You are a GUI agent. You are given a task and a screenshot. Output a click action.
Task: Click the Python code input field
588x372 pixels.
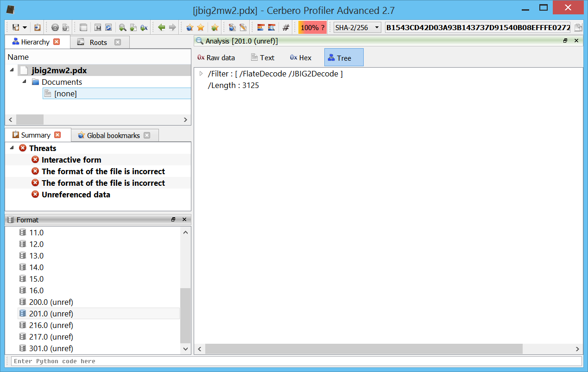(x=296, y=361)
